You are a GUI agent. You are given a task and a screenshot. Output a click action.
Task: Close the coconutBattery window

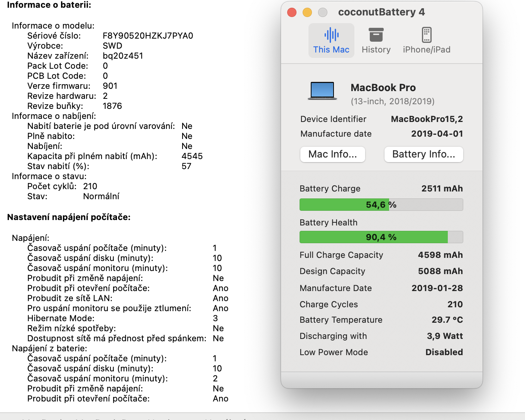292,12
